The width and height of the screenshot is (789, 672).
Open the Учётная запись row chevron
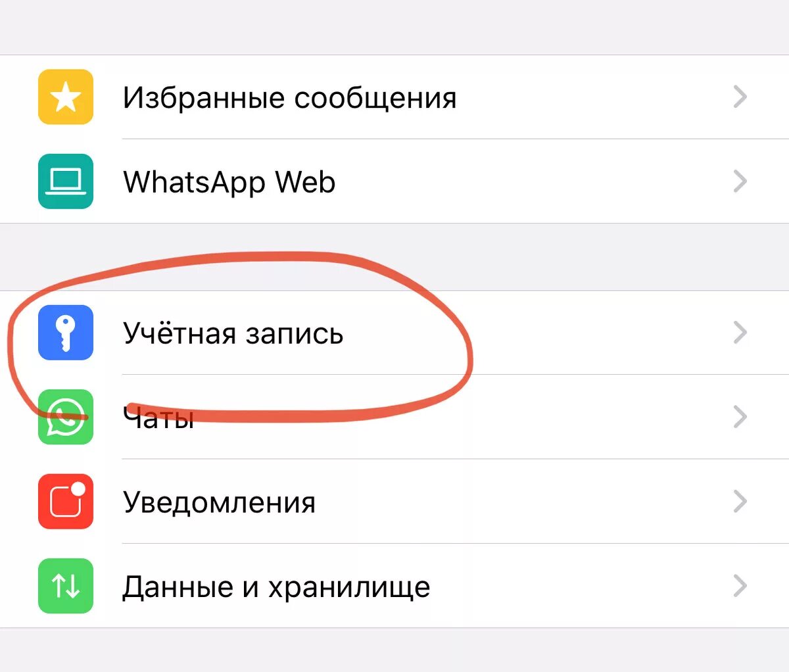click(740, 333)
